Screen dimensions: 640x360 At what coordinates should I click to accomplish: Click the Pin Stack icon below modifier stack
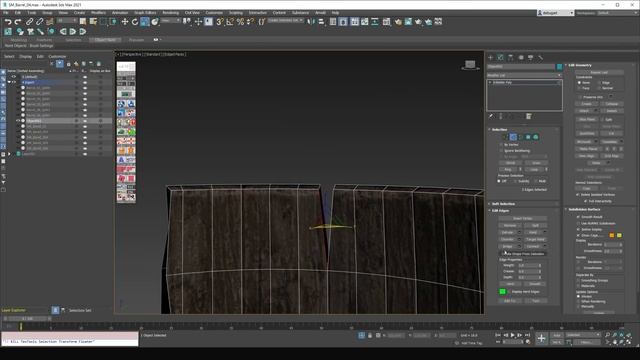pos(491,116)
